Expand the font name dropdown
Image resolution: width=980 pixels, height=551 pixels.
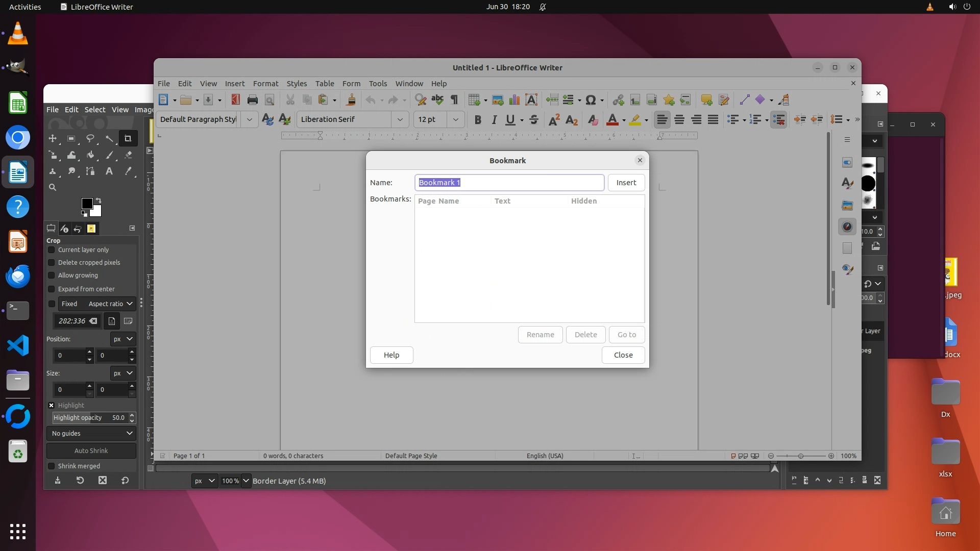400,119
